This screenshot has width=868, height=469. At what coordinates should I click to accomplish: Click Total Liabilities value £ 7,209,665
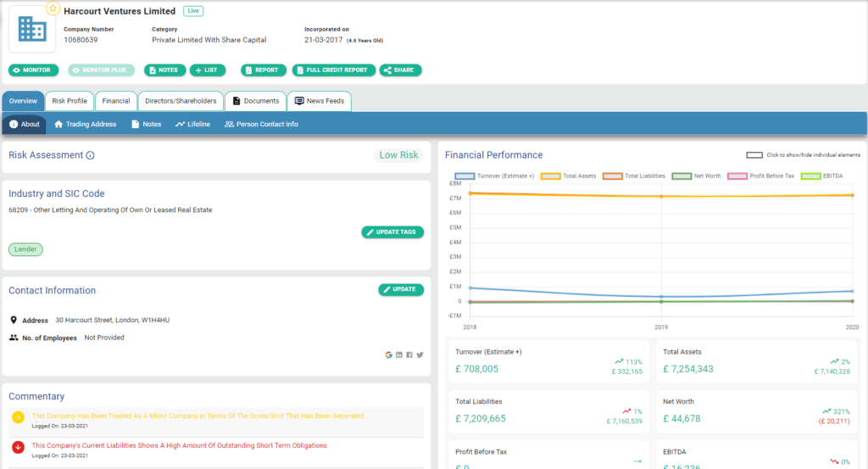(481, 419)
